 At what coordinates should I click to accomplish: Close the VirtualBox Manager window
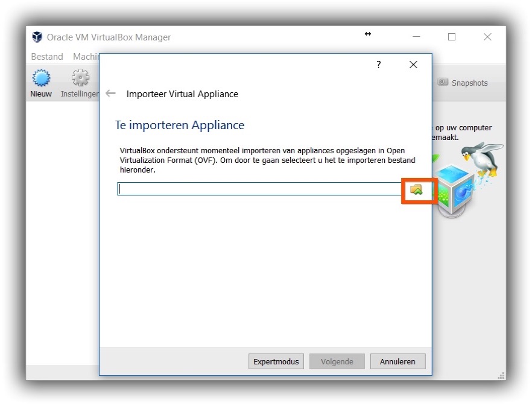487,37
